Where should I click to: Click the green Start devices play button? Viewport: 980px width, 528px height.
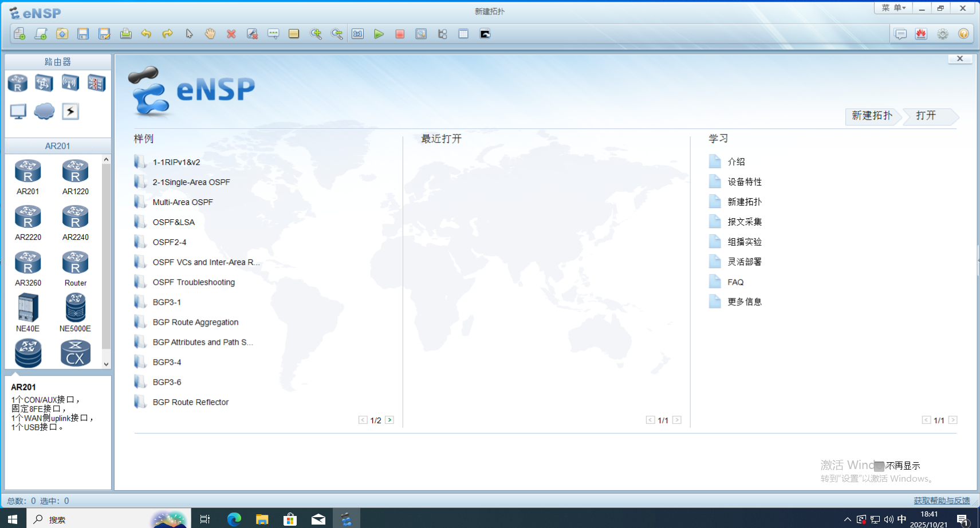point(379,34)
